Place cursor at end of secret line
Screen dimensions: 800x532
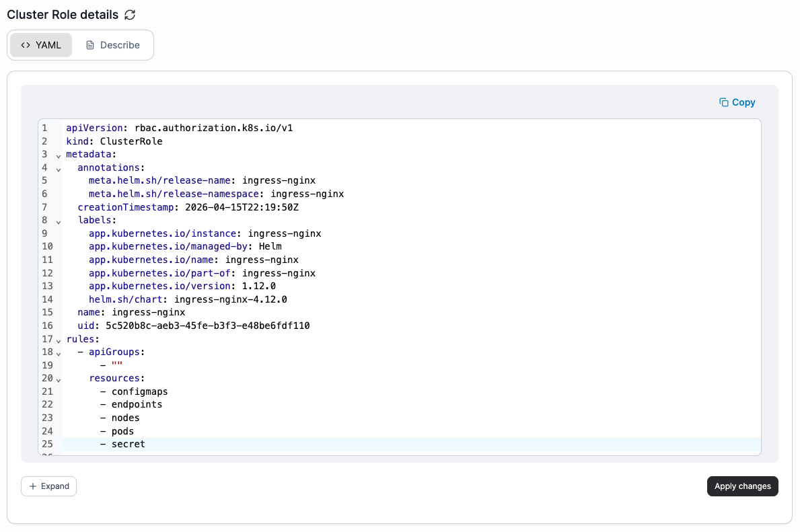pos(145,445)
